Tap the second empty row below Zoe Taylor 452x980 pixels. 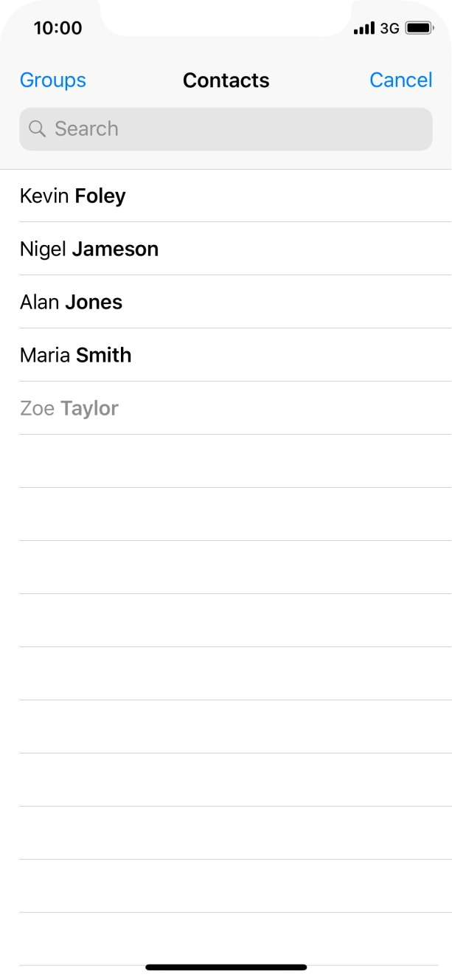click(226, 514)
